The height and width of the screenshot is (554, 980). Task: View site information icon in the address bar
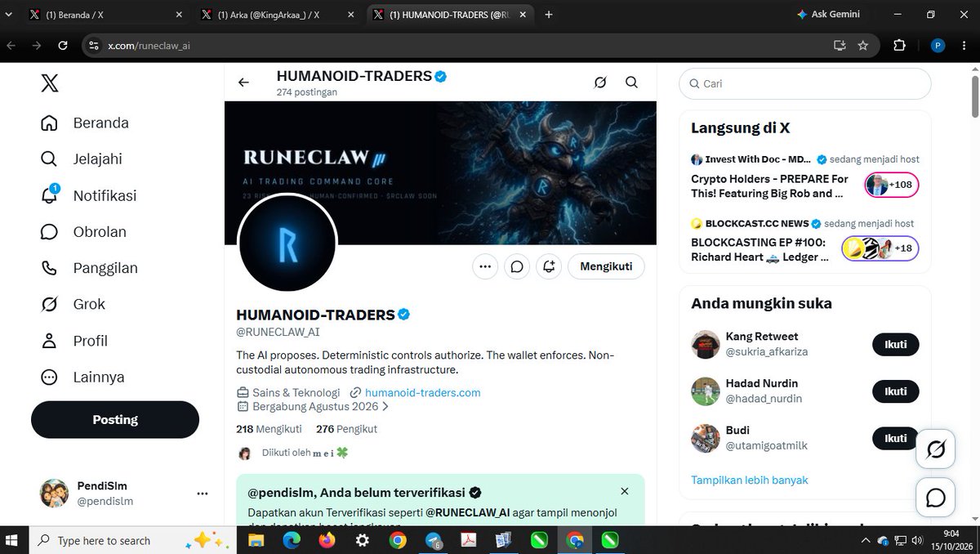point(93,46)
